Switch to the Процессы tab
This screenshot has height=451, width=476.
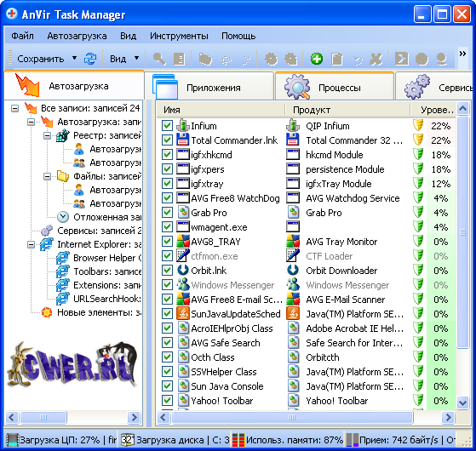click(x=335, y=87)
